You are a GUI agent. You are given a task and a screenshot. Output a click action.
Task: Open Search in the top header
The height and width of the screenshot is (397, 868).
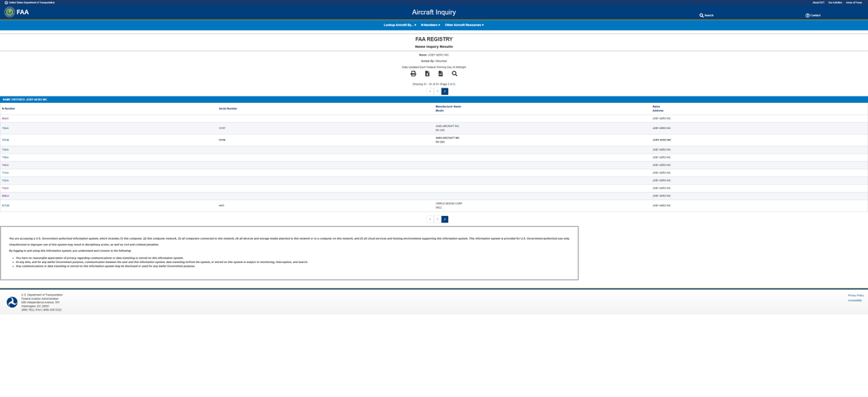click(x=707, y=15)
